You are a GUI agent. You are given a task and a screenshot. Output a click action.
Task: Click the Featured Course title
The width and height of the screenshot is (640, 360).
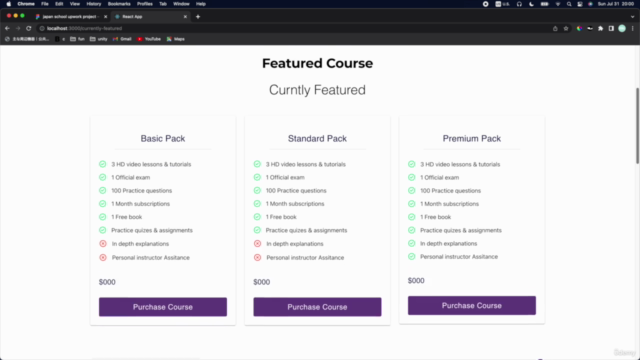(x=317, y=63)
